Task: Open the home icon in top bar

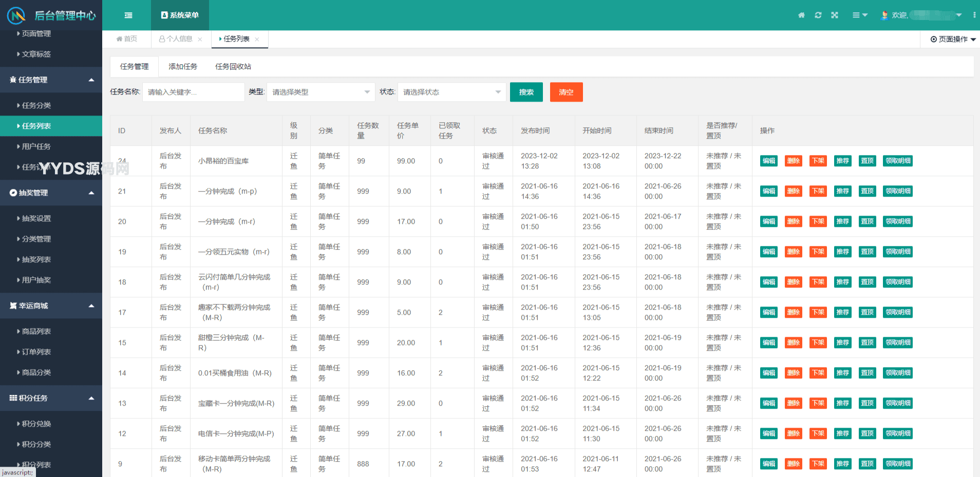Action: (801, 15)
